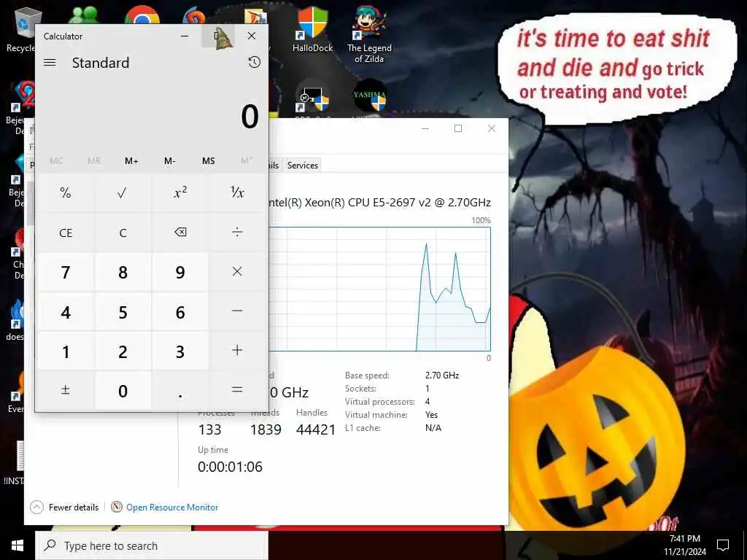
Task: Open Calculator history panel
Action: click(255, 62)
